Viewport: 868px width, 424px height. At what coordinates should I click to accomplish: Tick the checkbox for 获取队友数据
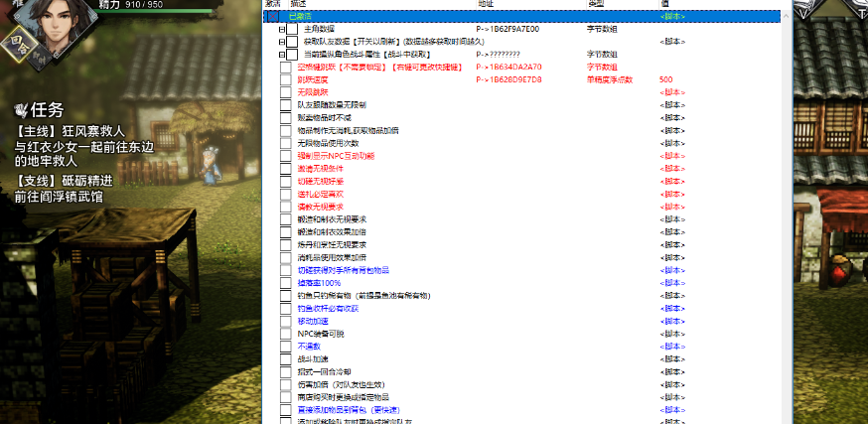pos(292,42)
